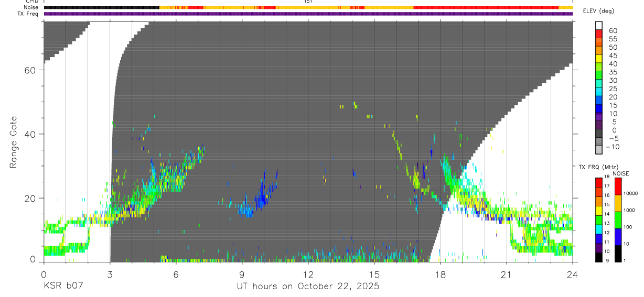Click the 18 tick on the UT axis
Screen dimensions: 644x297
tap(441, 274)
